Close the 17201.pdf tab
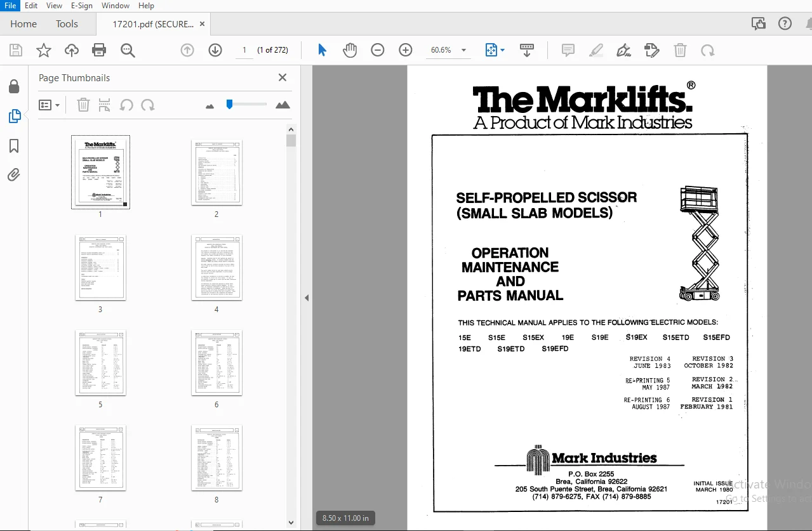The height and width of the screenshot is (531, 812). point(203,24)
